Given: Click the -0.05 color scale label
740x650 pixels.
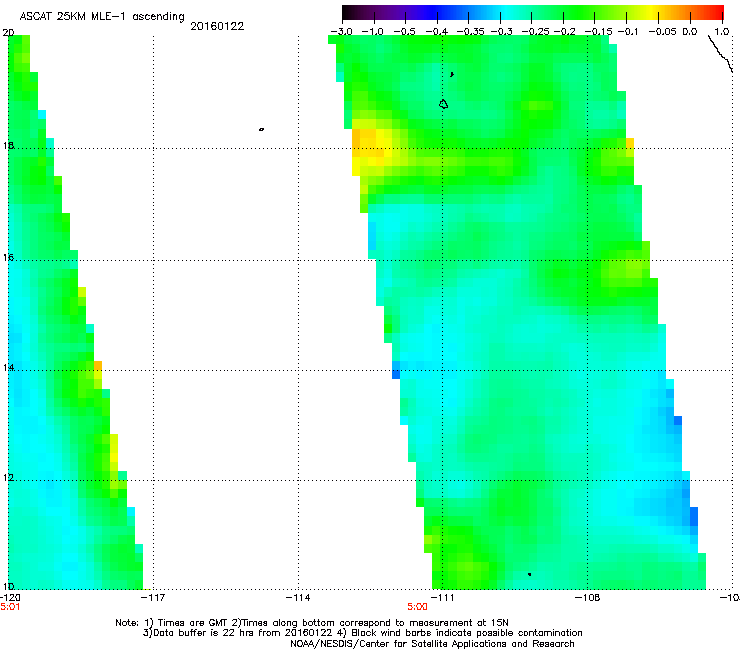Looking at the screenshot, I should pyautogui.click(x=662, y=32).
